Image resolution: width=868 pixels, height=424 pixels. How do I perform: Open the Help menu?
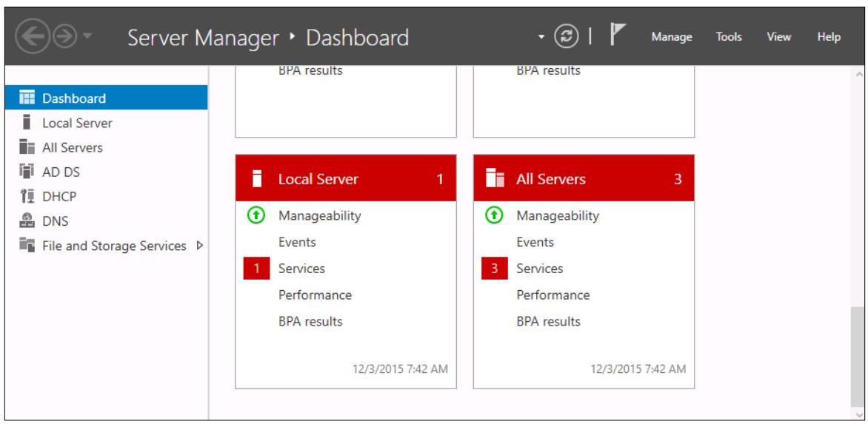pyautogui.click(x=829, y=37)
